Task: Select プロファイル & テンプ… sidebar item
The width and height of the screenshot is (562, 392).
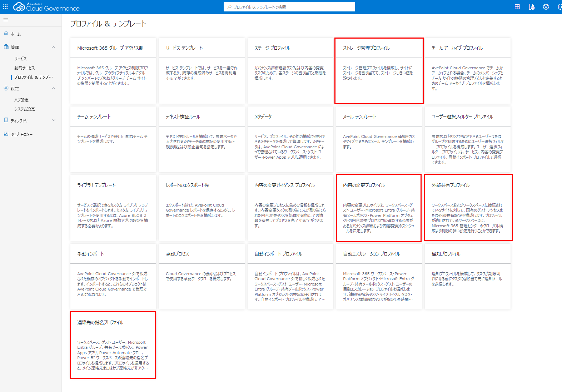Action: [34, 77]
